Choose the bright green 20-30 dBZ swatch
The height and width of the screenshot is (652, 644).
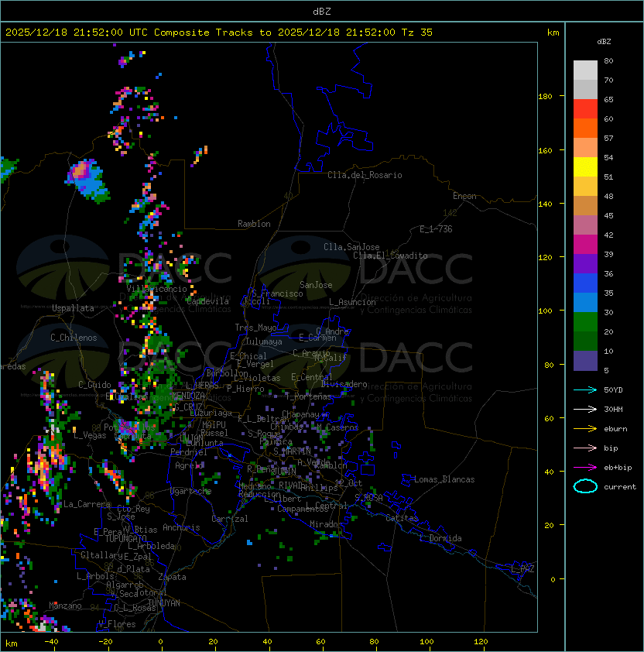point(585,322)
